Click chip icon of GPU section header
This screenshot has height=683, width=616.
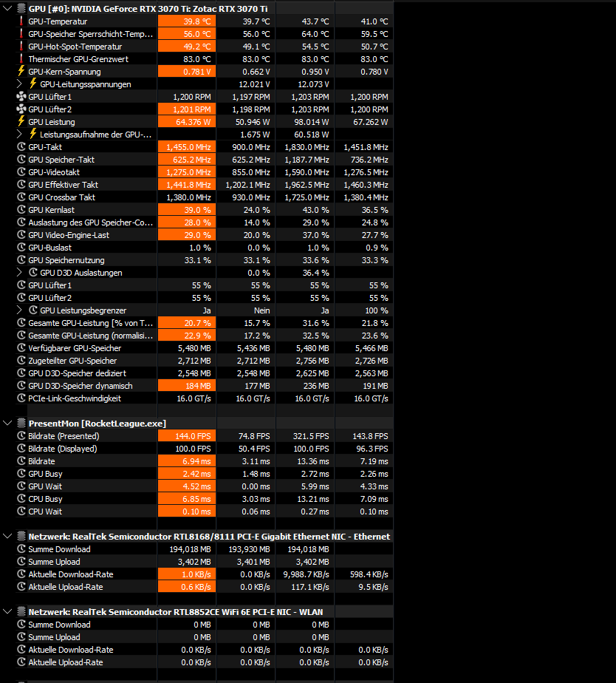(x=21, y=8)
